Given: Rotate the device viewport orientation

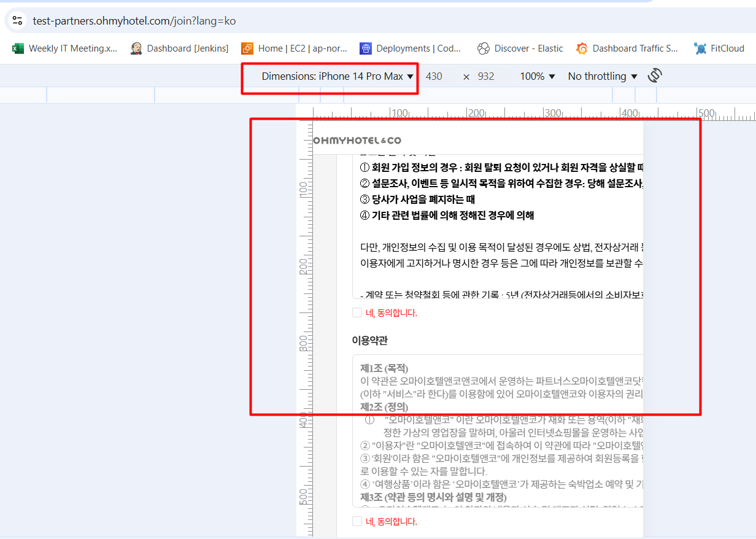Looking at the screenshot, I should click(655, 76).
